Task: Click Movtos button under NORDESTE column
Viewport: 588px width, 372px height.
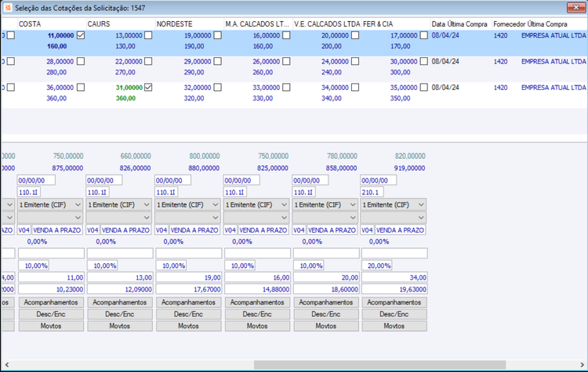Action: [x=189, y=327]
